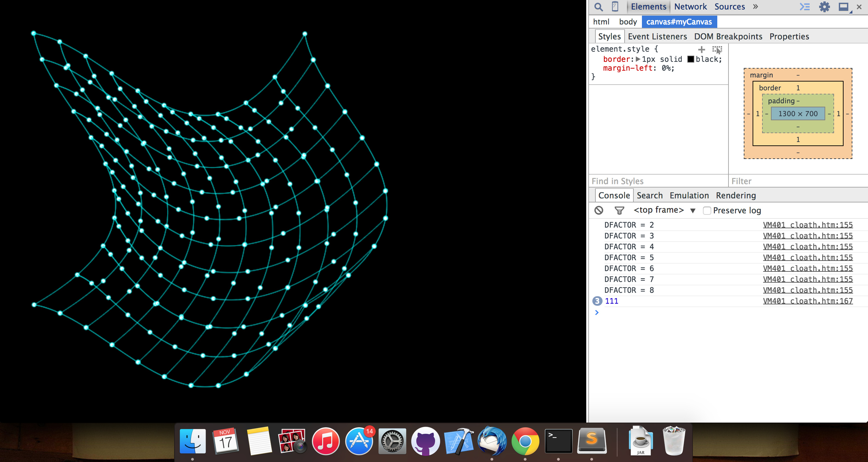This screenshot has width=868, height=462.
Task: Select the Emulation tab
Action: point(688,195)
